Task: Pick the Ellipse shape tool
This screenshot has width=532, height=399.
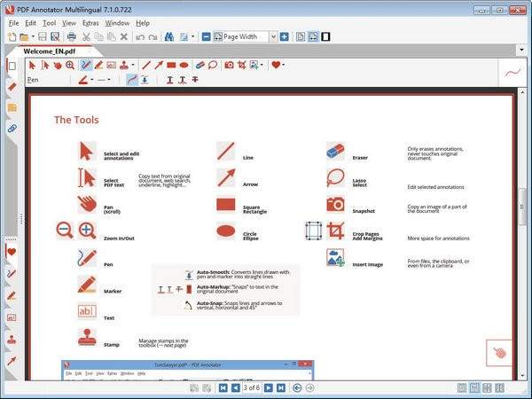Action: tap(184, 65)
